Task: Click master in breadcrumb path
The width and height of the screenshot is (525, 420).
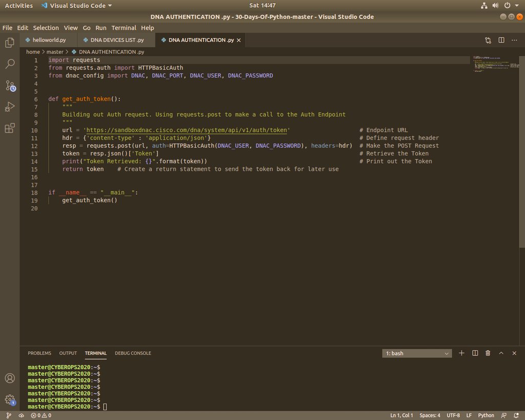Action: [55, 52]
